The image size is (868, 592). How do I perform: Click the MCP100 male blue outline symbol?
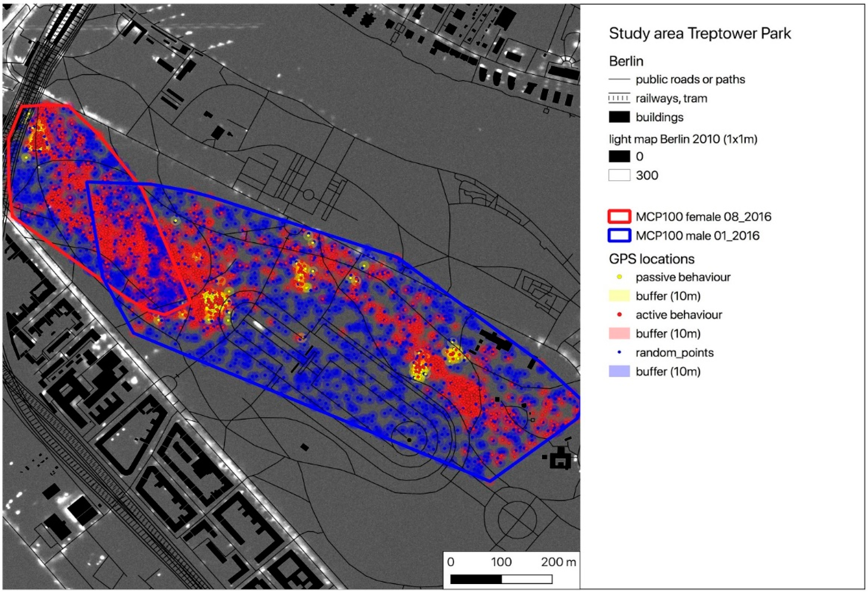coord(619,236)
